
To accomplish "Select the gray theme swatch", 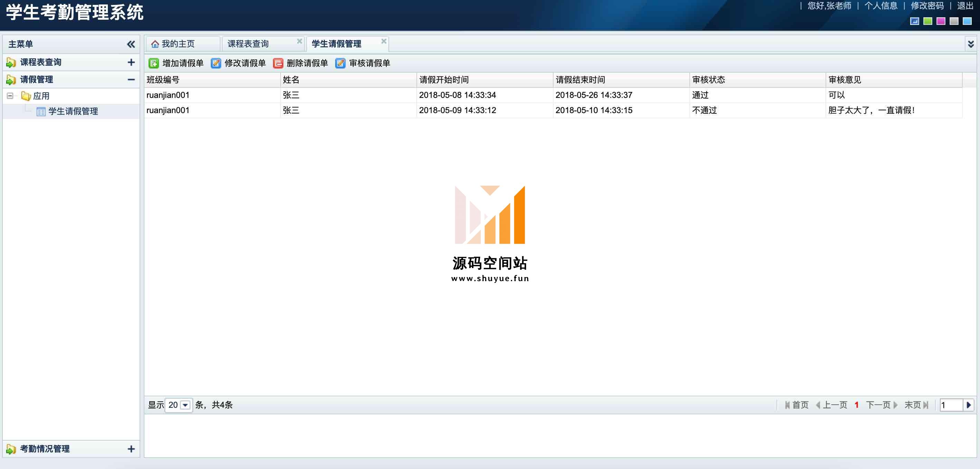I will point(954,21).
